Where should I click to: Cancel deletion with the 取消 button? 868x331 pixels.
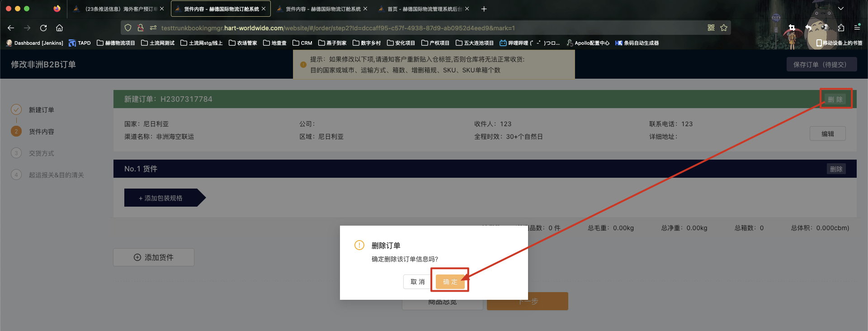pos(417,282)
